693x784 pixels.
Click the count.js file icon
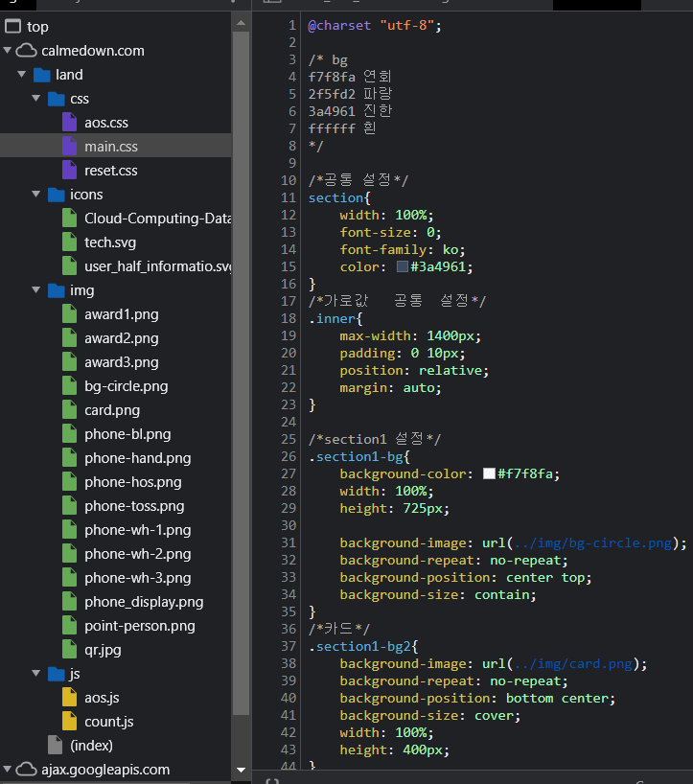[70, 722]
